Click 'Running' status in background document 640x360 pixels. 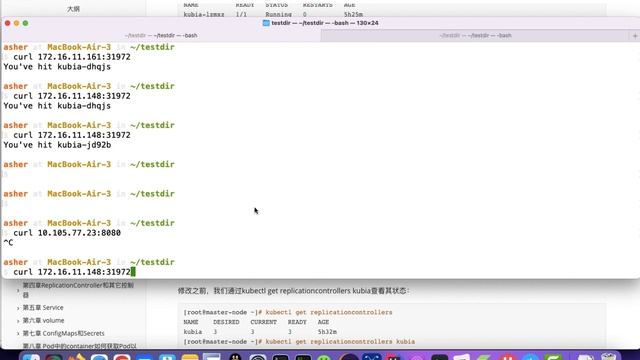[x=278, y=14]
